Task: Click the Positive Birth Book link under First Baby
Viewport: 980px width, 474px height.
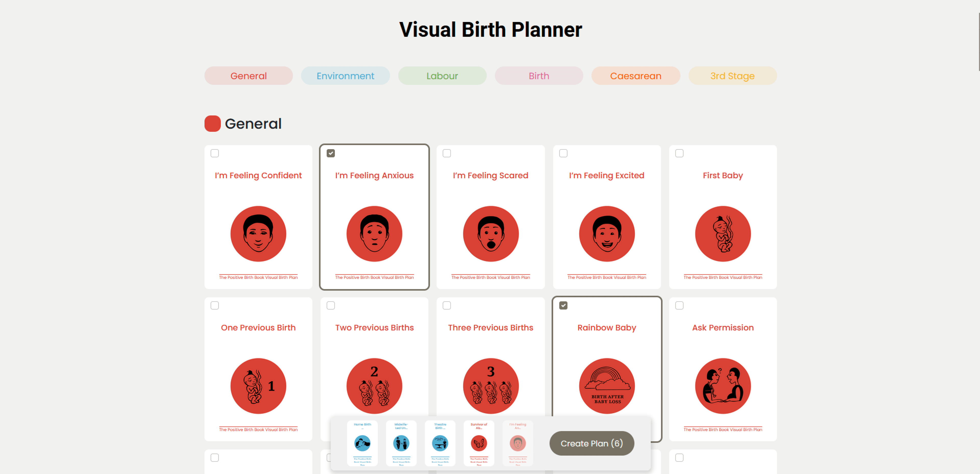Action: click(722, 277)
